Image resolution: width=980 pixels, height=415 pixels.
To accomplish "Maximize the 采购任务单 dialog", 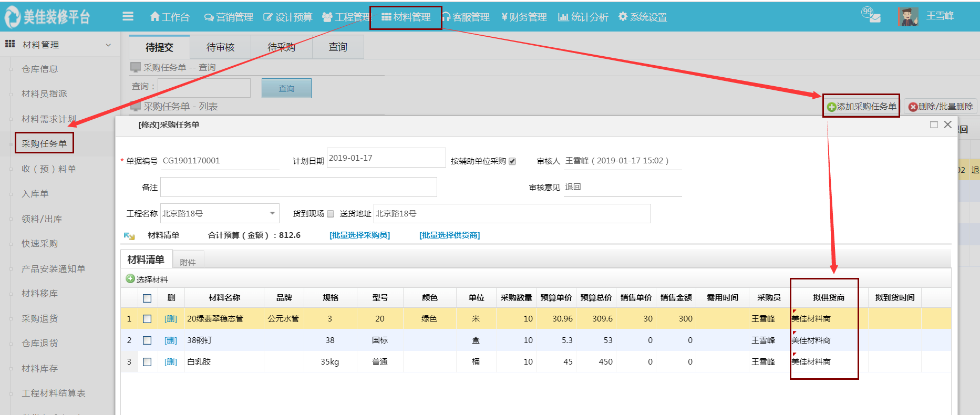I will pos(934,124).
